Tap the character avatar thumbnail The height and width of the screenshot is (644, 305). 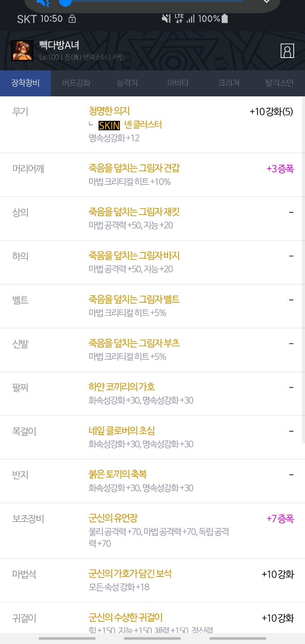pos(20,51)
